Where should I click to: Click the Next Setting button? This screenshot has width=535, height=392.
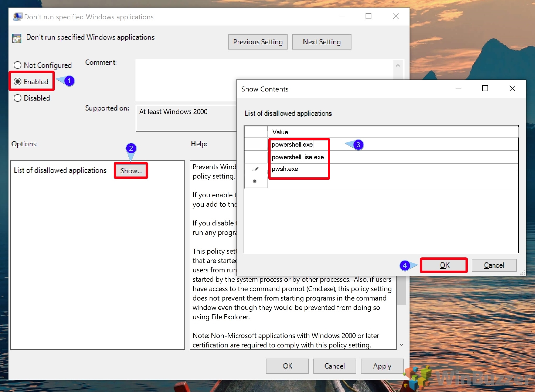point(321,42)
